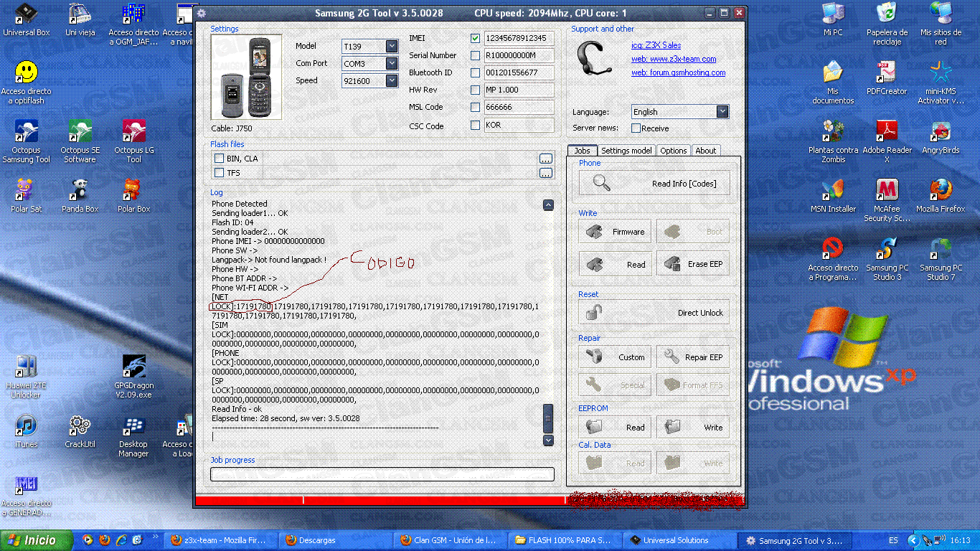Open Mi PC desktop icon
This screenshot has height=551, width=980.
(x=833, y=19)
